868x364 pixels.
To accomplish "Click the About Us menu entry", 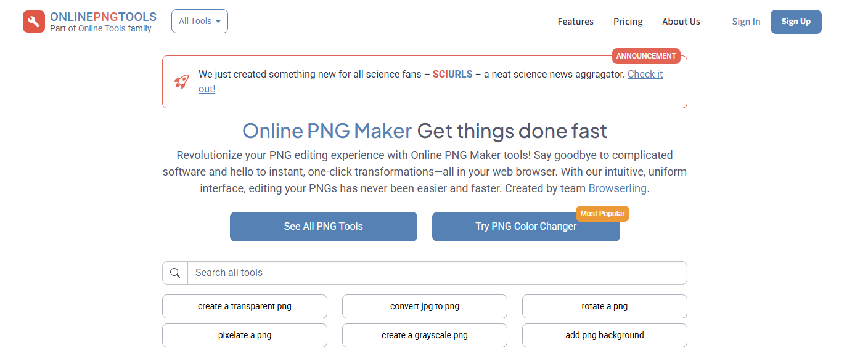I will tap(681, 22).
